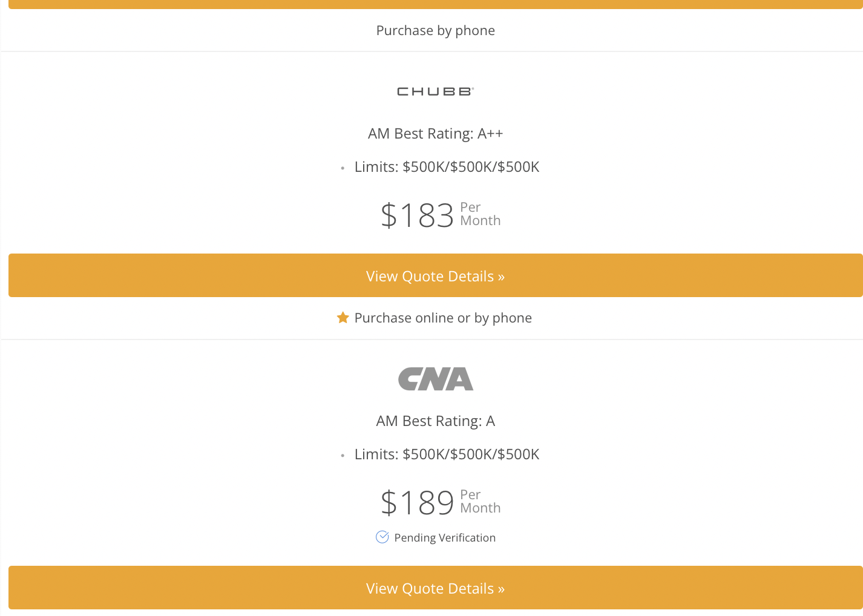Click the gold star icon

pyautogui.click(x=343, y=318)
